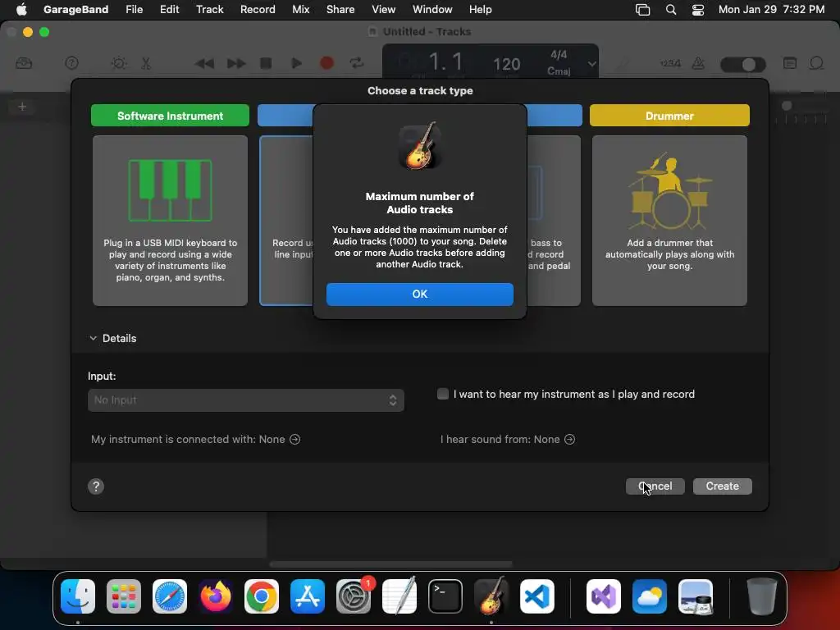The width and height of the screenshot is (840, 630).
Task: Open the Help menu
Action: click(x=480, y=9)
